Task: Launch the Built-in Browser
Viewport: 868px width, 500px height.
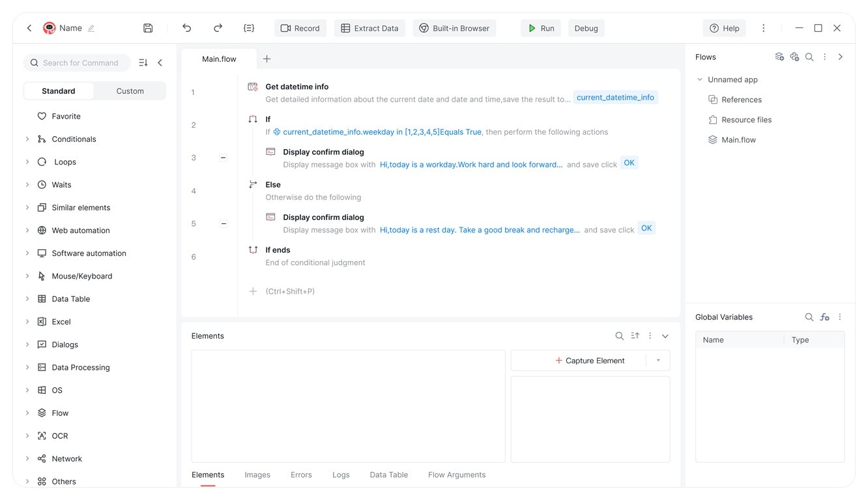Action: [454, 28]
